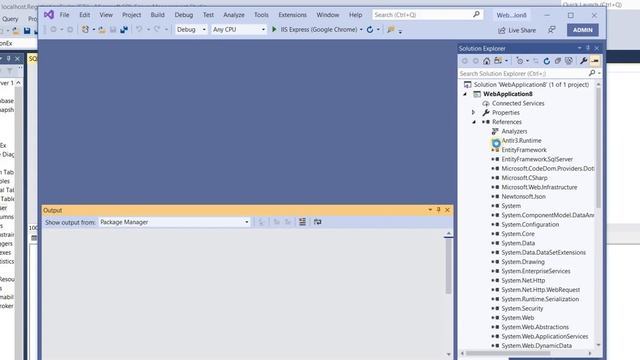Open dropdown arrow next to IIS Express
Viewport: 640px width, 360px height.
tap(361, 30)
